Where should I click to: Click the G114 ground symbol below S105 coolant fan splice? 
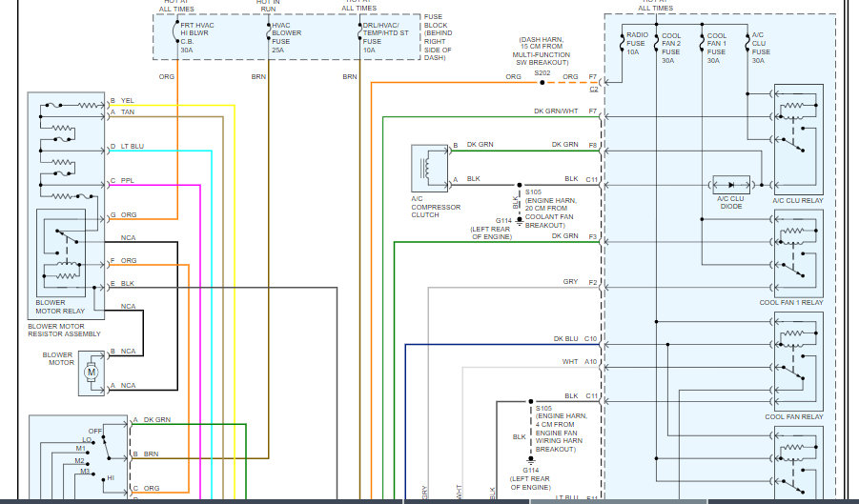click(x=520, y=219)
